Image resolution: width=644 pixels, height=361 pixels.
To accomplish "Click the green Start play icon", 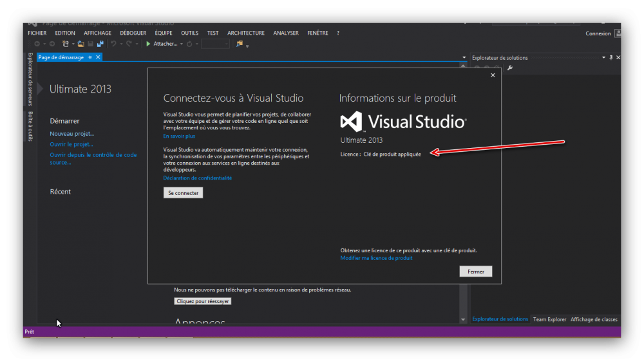I will (148, 44).
